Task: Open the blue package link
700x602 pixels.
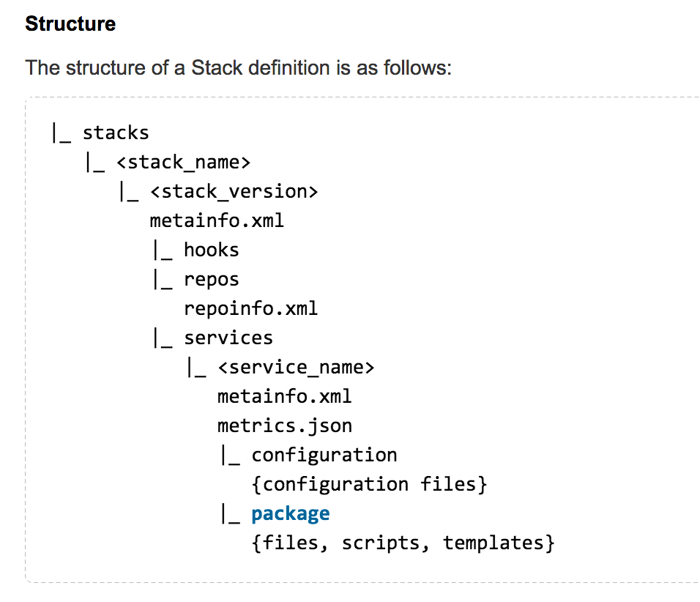Action: pos(290,513)
